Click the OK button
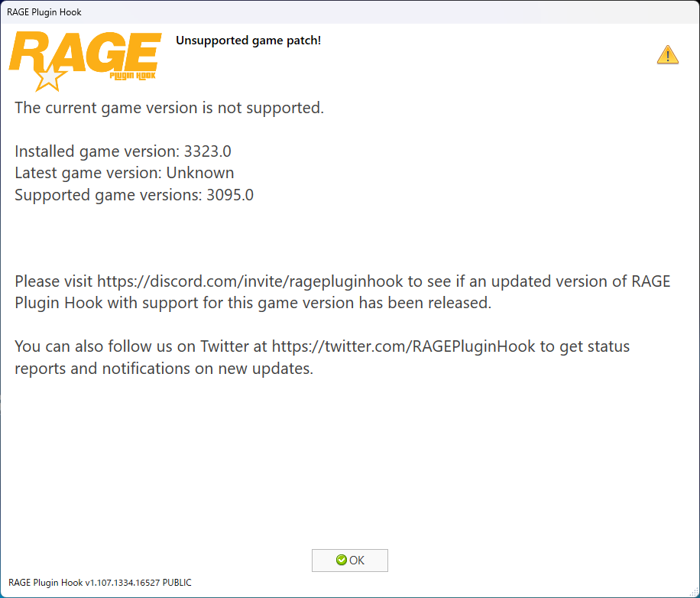The width and height of the screenshot is (700, 598). click(349, 560)
